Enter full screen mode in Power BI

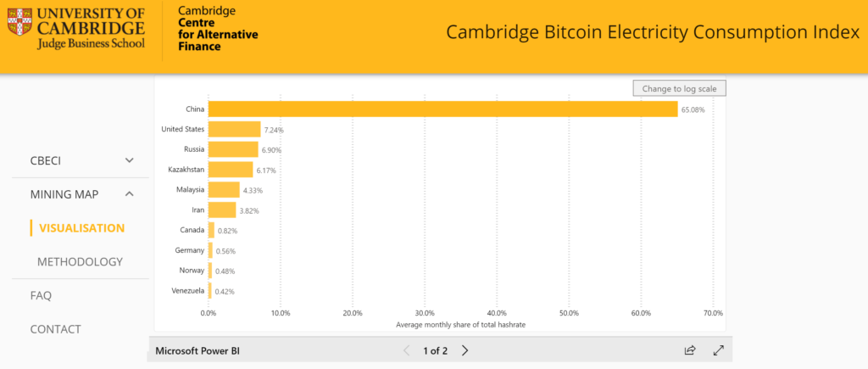719,350
